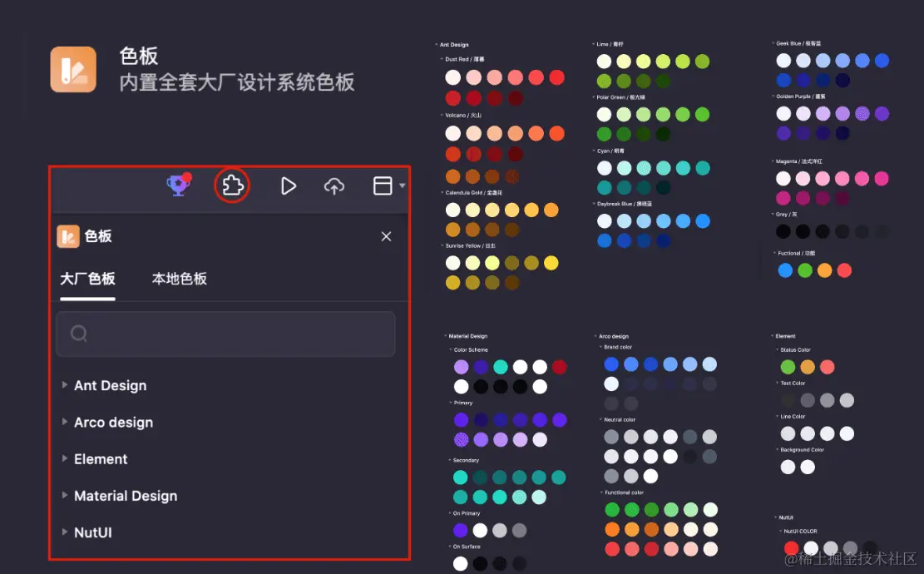Click the Golden Purple group label
The image size is (924, 574).
coord(800,96)
